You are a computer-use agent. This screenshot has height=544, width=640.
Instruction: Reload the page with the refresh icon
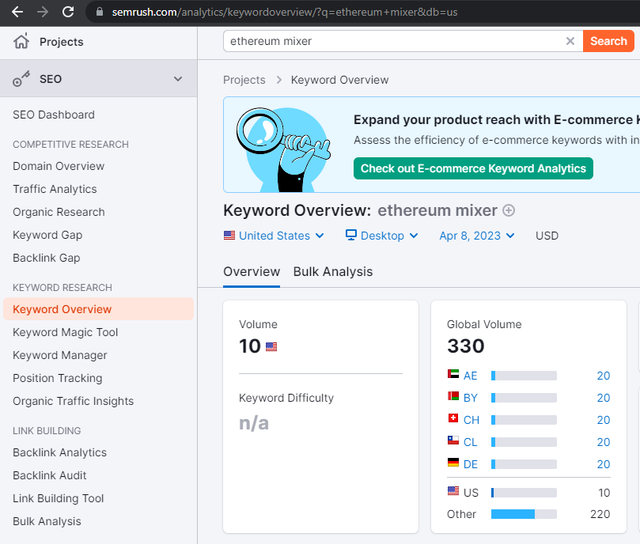[68, 12]
